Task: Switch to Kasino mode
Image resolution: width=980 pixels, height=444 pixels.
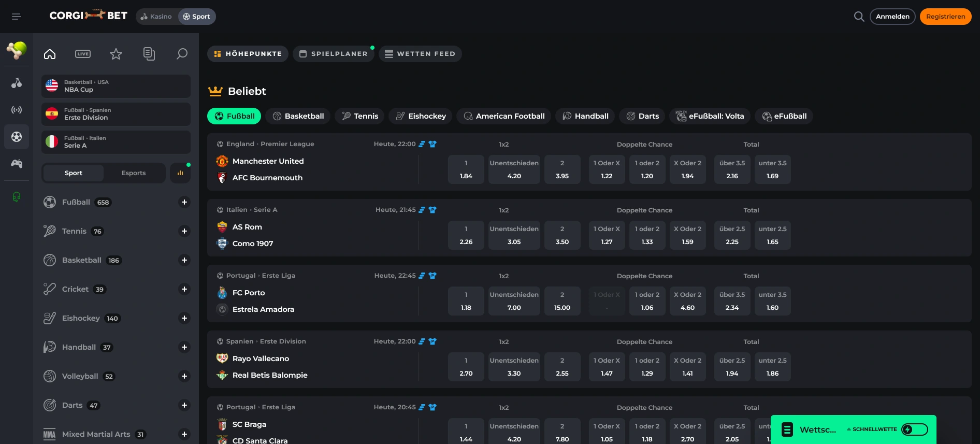Action: [156, 17]
